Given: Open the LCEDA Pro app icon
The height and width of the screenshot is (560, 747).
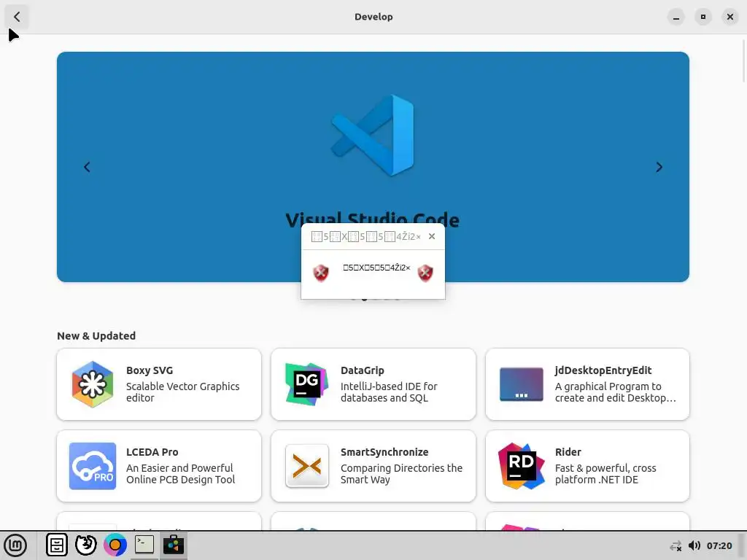Looking at the screenshot, I should tap(93, 466).
